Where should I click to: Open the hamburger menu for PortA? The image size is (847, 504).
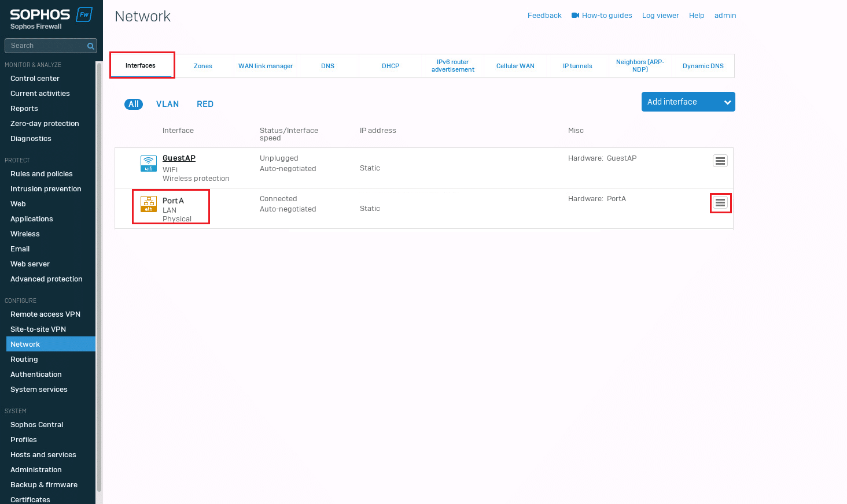click(720, 203)
